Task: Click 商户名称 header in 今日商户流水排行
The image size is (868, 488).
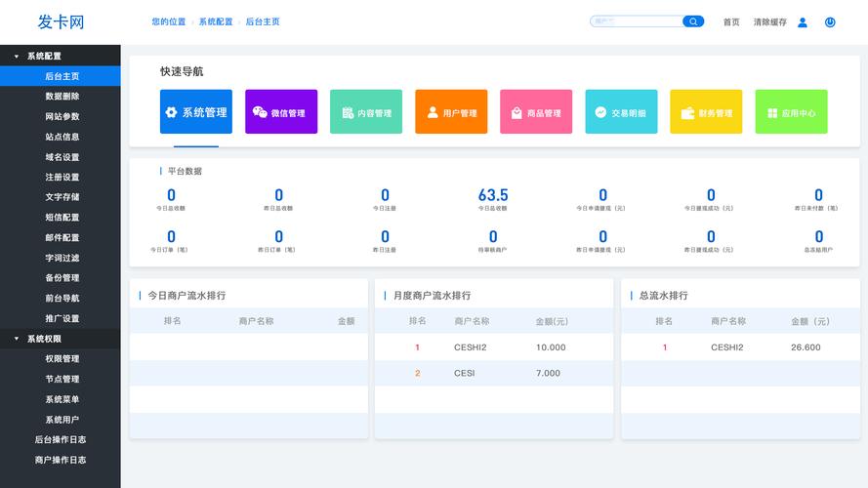Action: [x=257, y=321]
